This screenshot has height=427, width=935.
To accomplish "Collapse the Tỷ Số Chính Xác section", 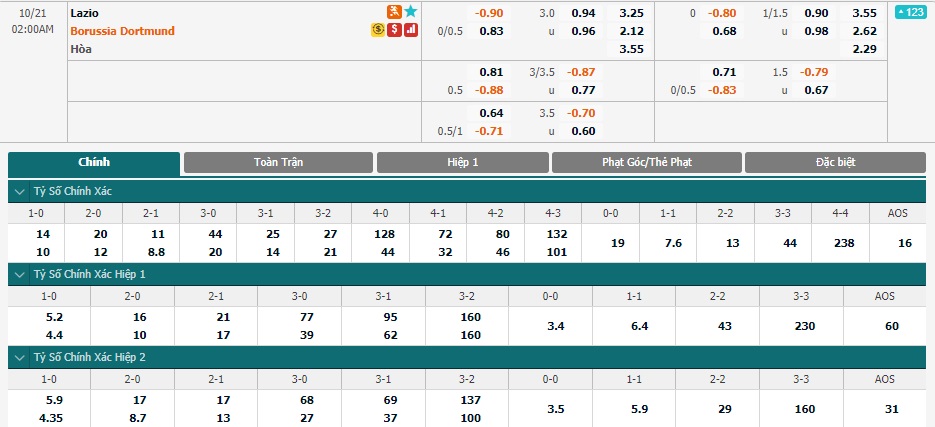I will (20, 192).
